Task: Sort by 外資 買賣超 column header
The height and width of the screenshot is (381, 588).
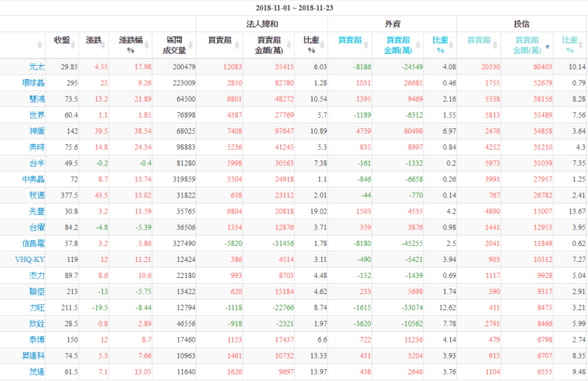Action: pos(351,41)
